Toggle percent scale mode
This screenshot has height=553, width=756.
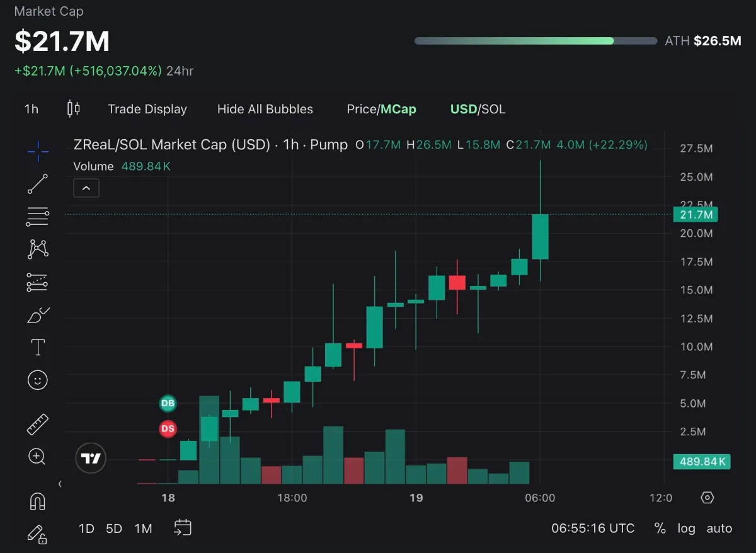click(660, 528)
